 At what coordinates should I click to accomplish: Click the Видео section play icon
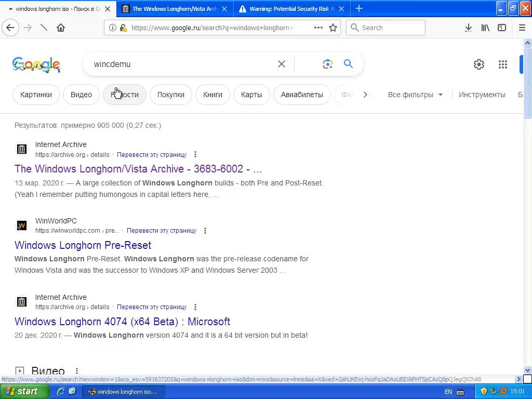click(20, 371)
